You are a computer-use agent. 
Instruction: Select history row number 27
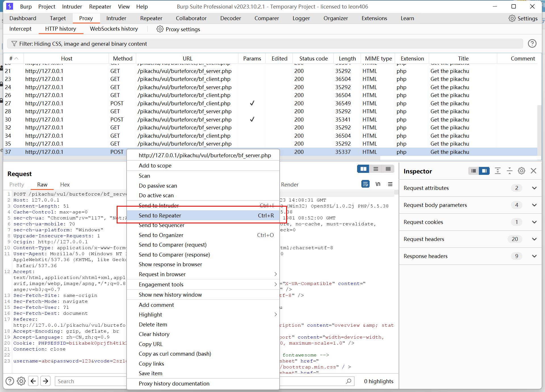coord(270,103)
